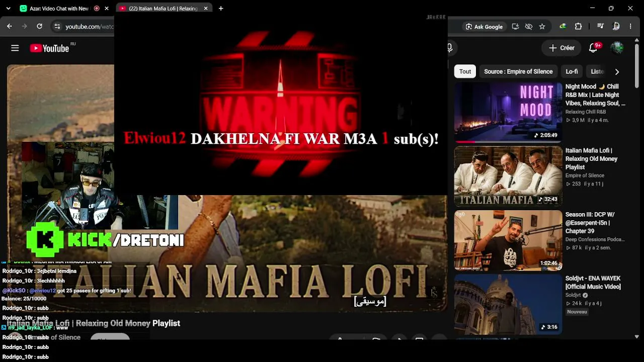
Task: Install app via the install icon
Action: pos(516,27)
